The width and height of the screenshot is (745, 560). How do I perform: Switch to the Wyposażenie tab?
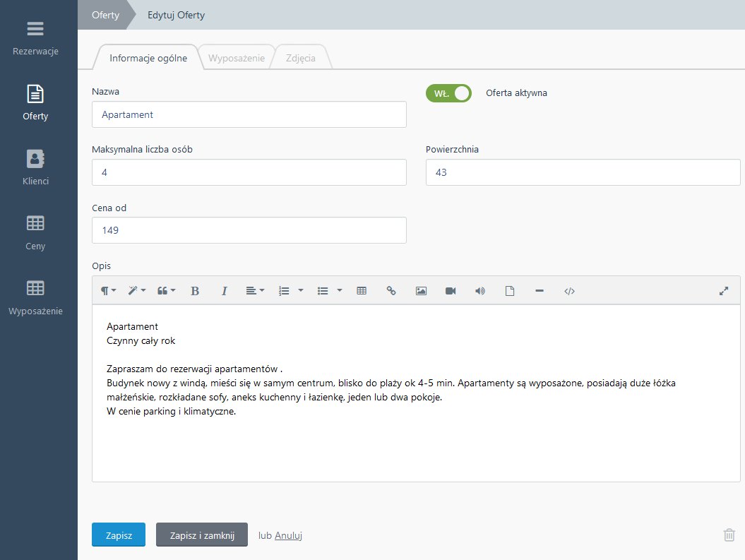236,58
